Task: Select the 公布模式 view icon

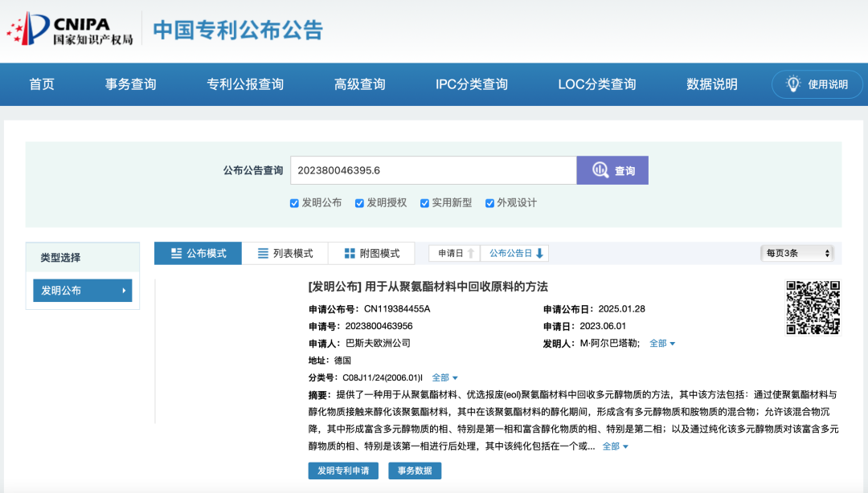Action: click(x=177, y=253)
